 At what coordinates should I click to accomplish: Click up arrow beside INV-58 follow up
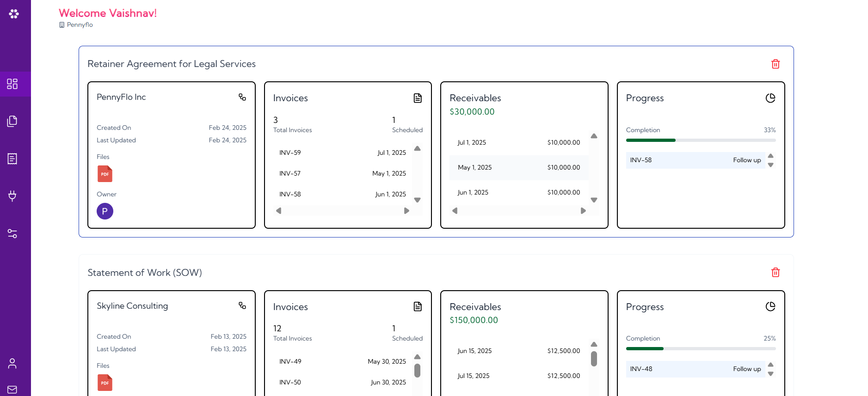[x=770, y=156]
